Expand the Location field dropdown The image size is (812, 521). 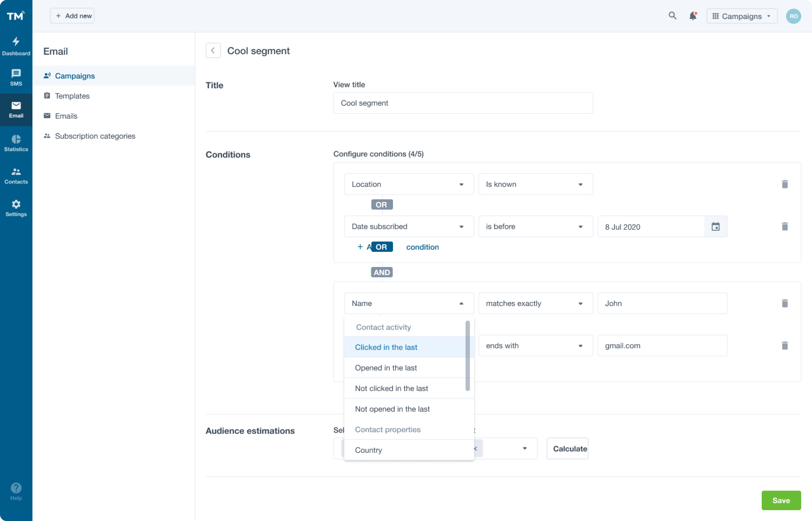(x=408, y=184)
